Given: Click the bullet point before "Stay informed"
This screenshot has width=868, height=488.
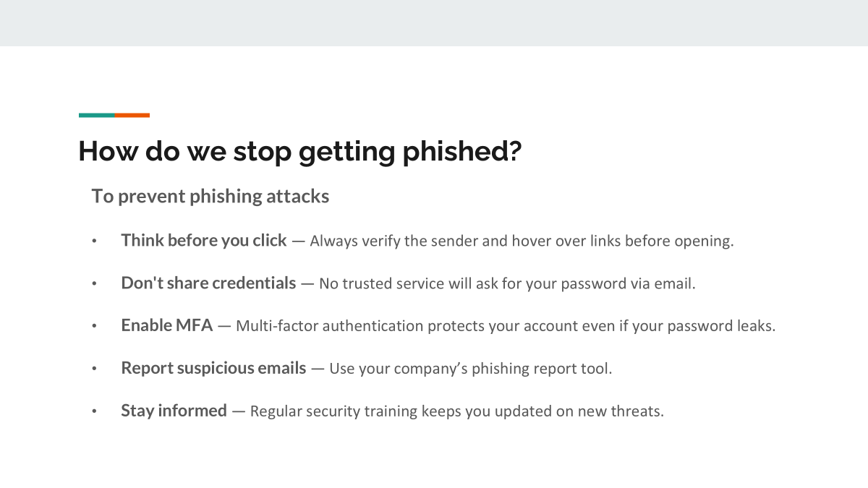Looking at the screenshot, I should click(93, 412).
